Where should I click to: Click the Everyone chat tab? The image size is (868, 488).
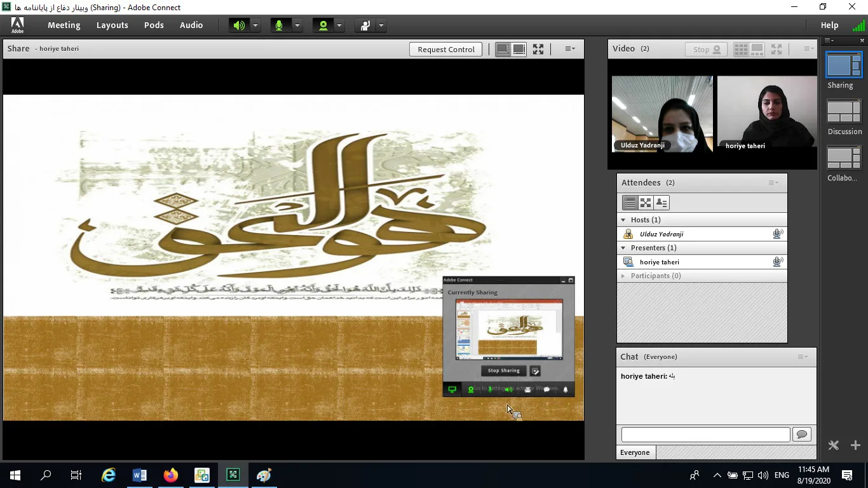click(x=635, y=452)
